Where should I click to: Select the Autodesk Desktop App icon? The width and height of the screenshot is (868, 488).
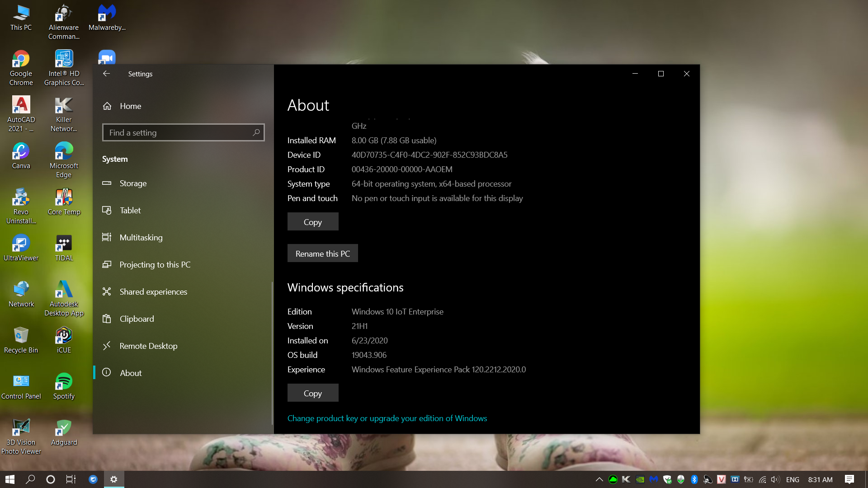tap(64, 299)
